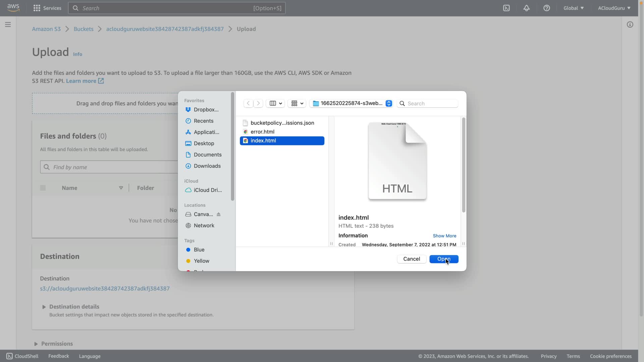This screenshot has height=362, width=644.
Task: Open the info panel icon at right
Action: (x=630, y=24)
